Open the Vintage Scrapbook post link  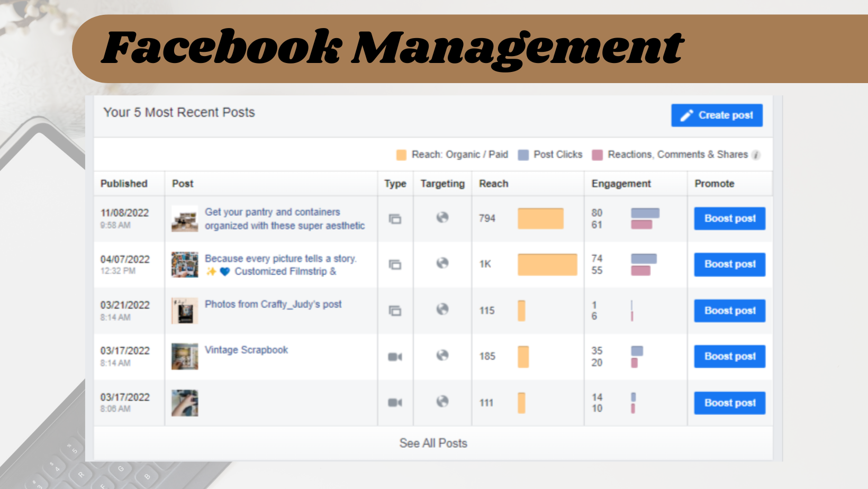(x=246, y=350)
